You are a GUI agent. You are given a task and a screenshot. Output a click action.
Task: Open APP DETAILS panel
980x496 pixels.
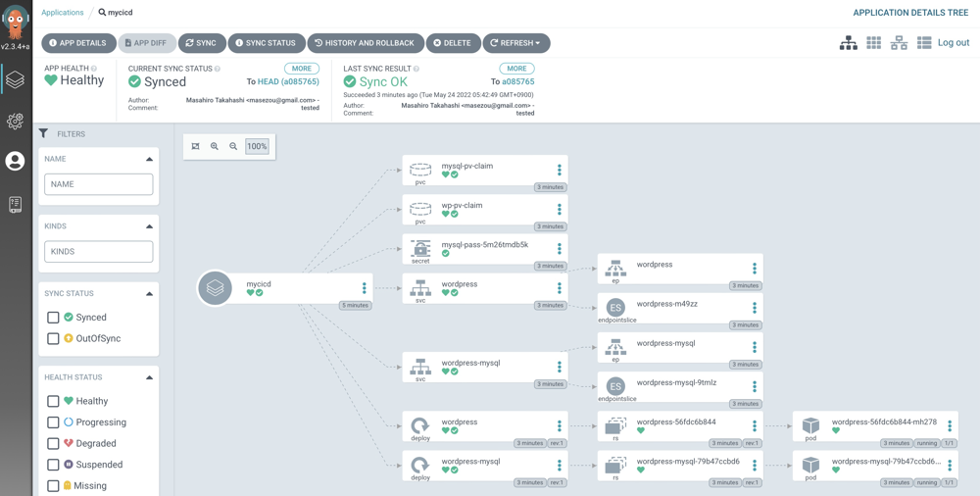[78, 43]
